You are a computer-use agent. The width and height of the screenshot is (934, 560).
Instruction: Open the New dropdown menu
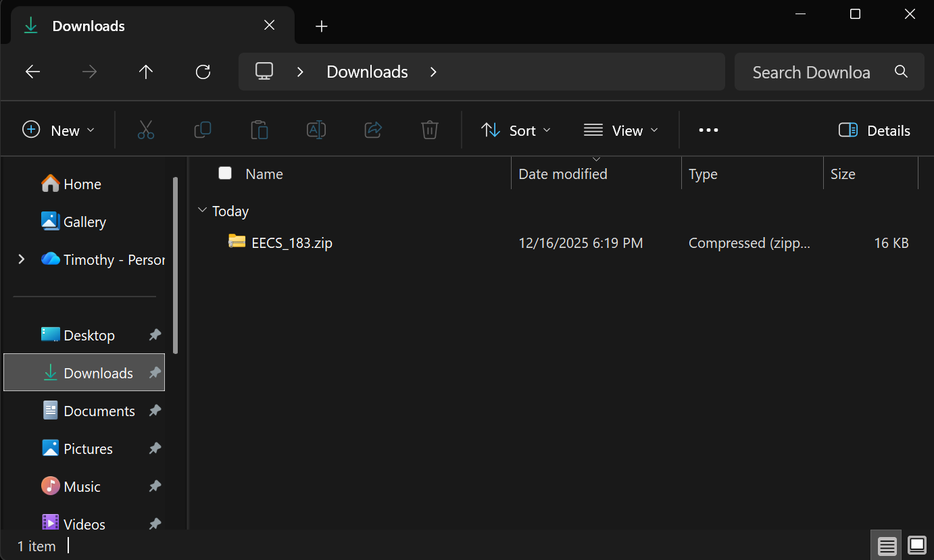(59, 130)
